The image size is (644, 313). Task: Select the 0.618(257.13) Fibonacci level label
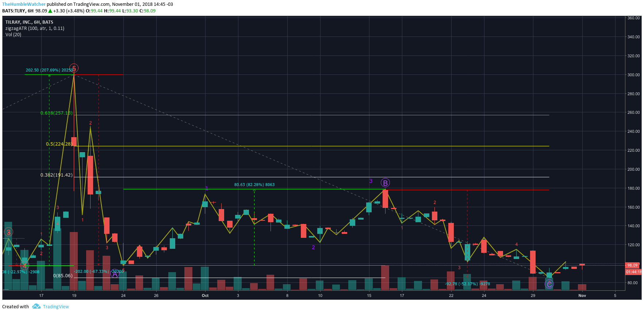(57, 113)
